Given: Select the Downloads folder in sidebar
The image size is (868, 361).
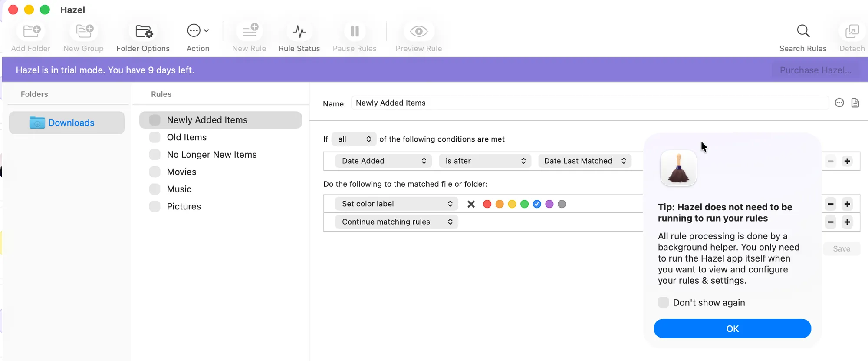Looking at the screenshot, I should coord(67,123).
